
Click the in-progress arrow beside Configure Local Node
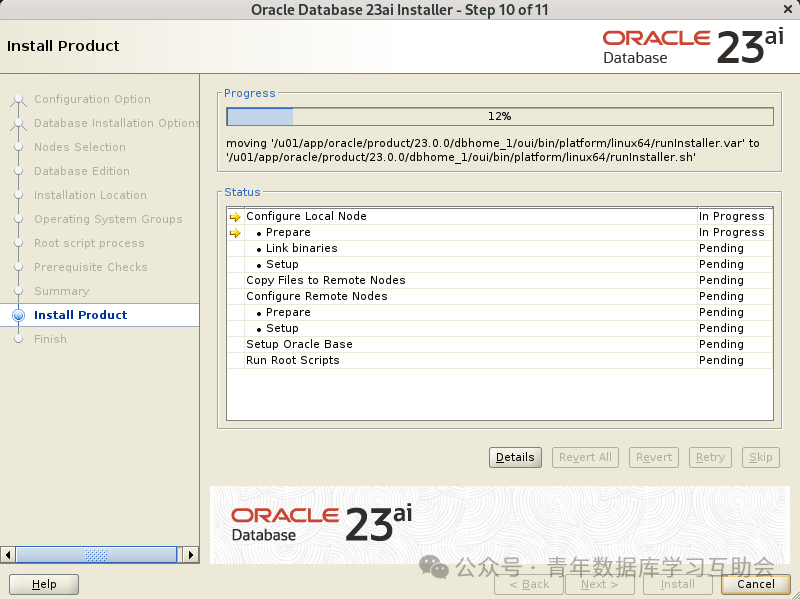click(x=235, y=217)
